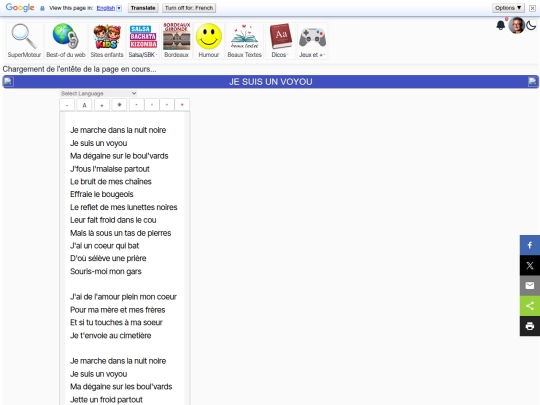Click the dark diamond toolbar button

pos(119,105)
